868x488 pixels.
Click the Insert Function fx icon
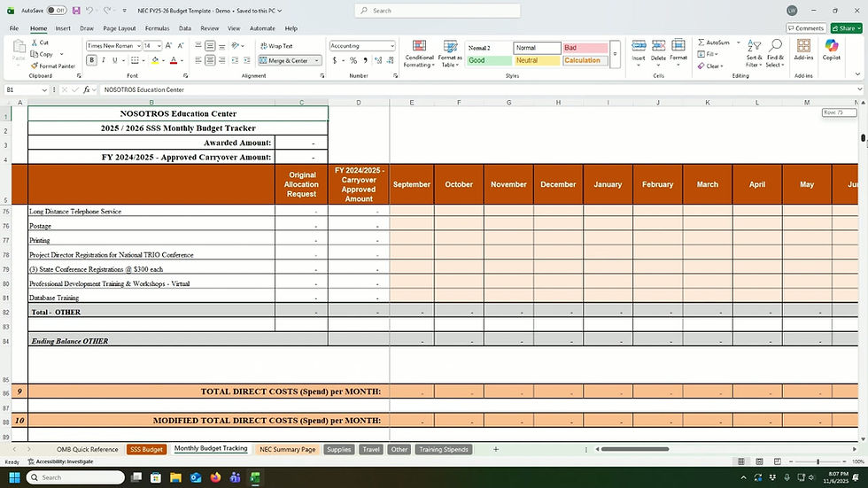coord(87,89)
